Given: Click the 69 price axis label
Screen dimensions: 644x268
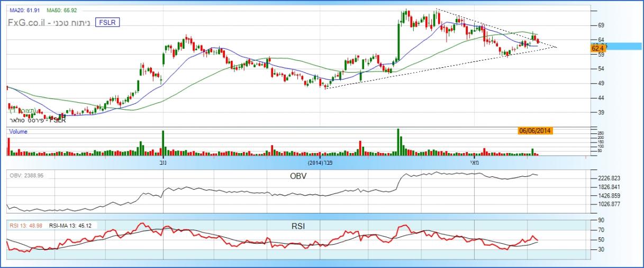Looking at the screenshot, I should click(601, 25).
